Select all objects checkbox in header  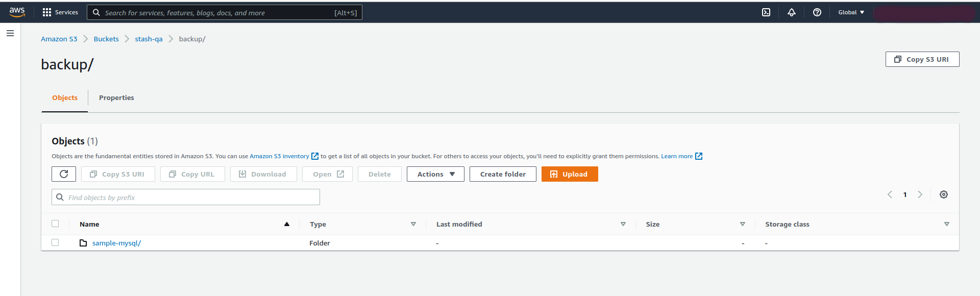[55, 224]
